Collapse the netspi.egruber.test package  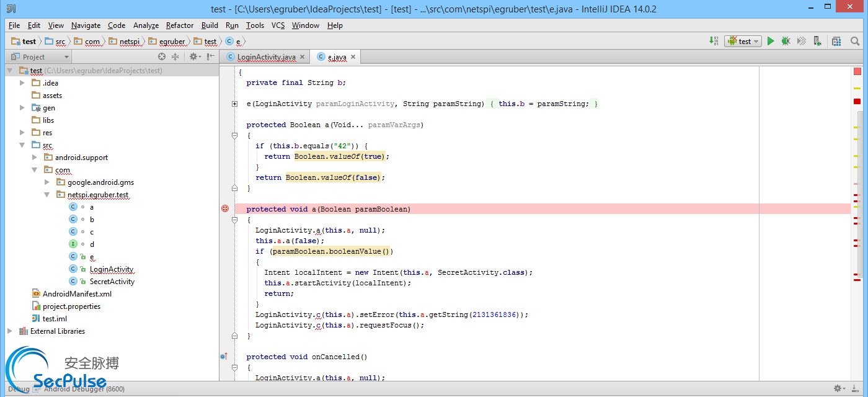[47, 195]
